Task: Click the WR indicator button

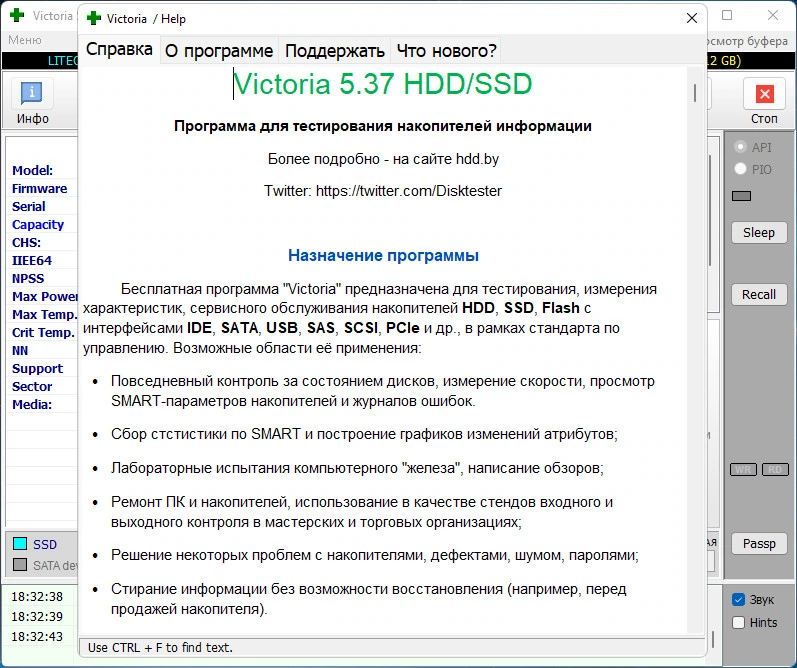Action: coord(743,469)
